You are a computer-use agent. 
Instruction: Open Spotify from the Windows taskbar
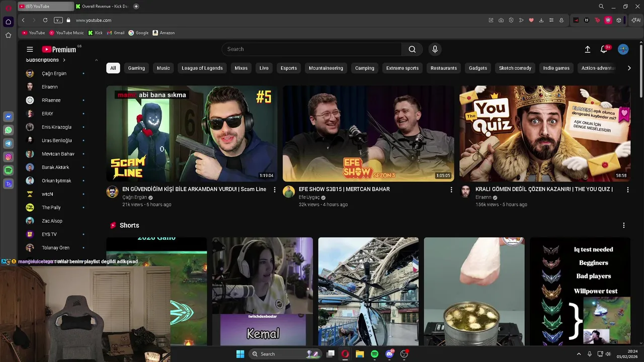374,354
